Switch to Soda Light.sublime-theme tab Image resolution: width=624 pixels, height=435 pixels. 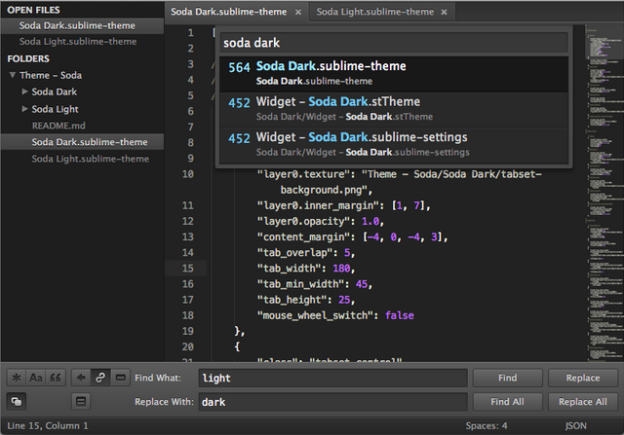(375, 12)
